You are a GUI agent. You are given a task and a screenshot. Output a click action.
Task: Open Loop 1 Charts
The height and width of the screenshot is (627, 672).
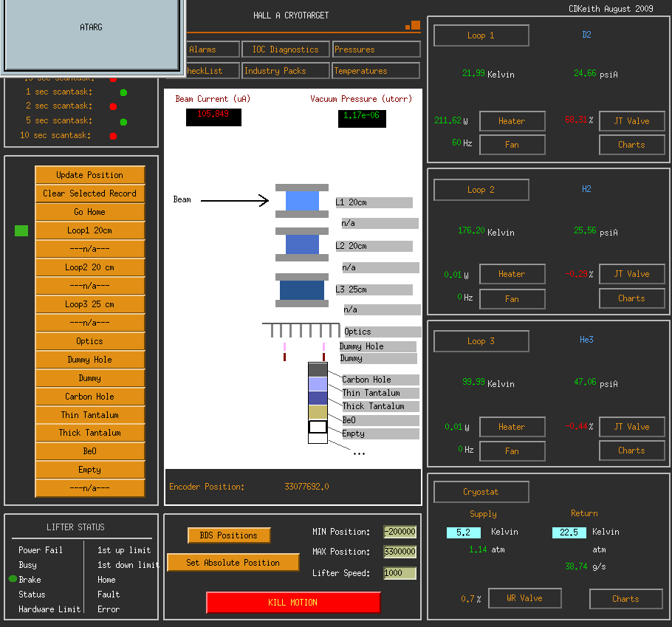[x=631, y=145]
